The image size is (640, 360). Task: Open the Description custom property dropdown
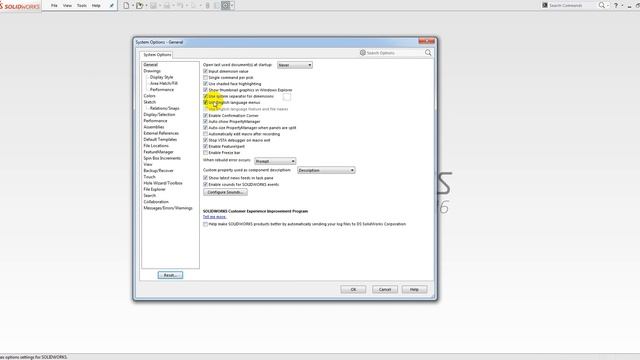click(326, 170)
